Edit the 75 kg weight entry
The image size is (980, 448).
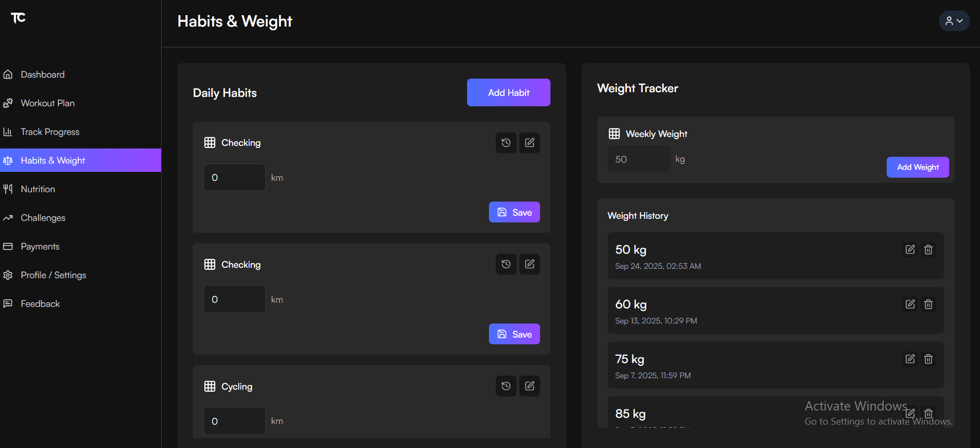tap(910, 359)
